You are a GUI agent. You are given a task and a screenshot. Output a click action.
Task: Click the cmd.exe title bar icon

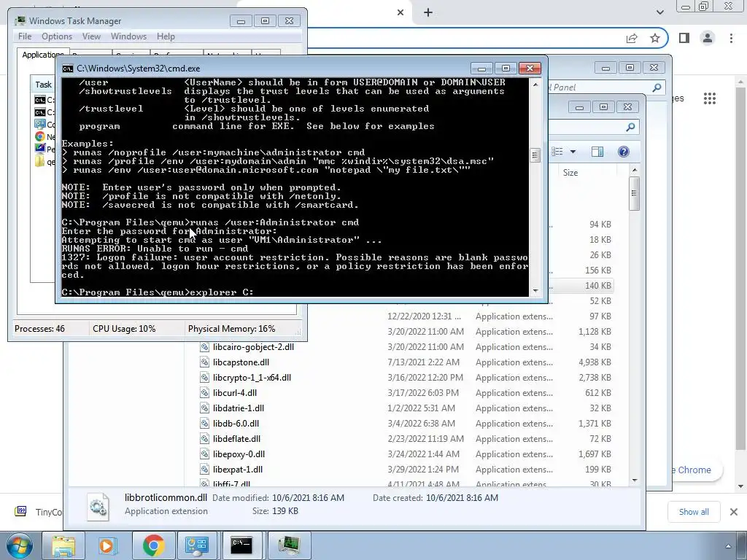tap(68, 69)
